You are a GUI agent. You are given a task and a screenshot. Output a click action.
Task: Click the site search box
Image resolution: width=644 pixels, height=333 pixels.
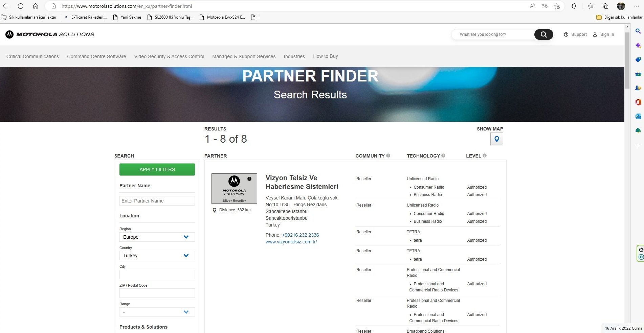(x=493, y=34)
